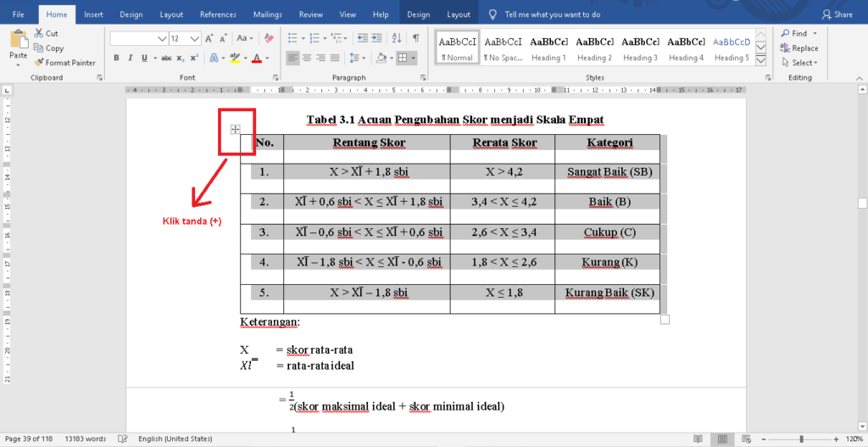Open the Font dialog launcher
Viewport: 868px width, 447px height.
click(x=275, y=78)
